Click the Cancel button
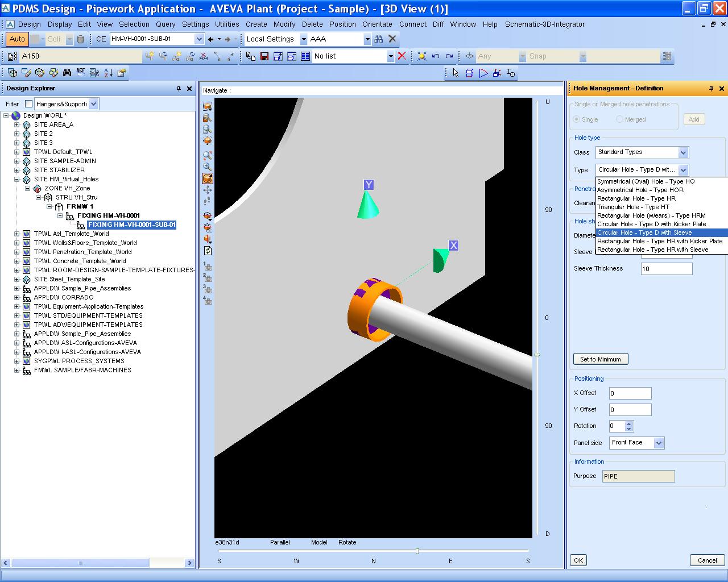728x582 pixels. 707,560
